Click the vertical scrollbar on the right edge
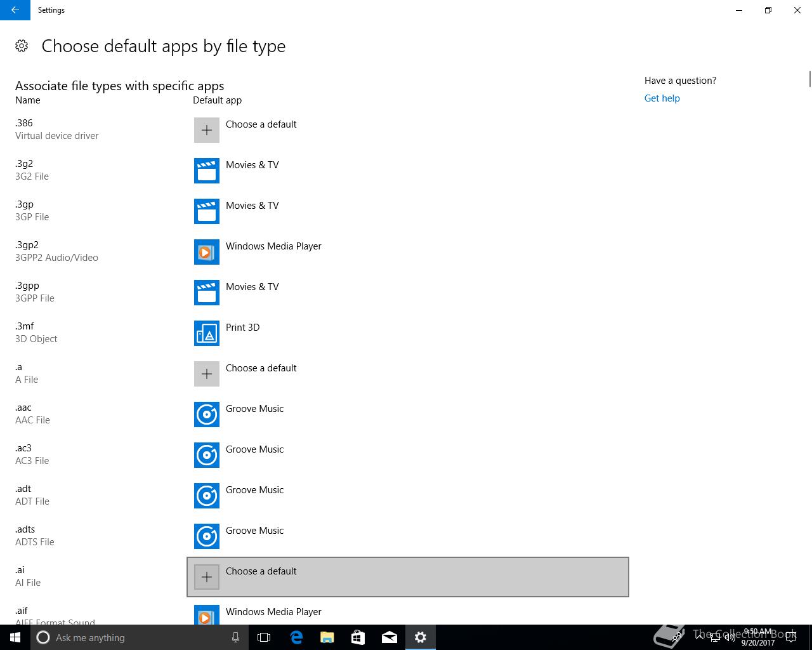Viewport: 812px width, 650px height. [809, 80]
